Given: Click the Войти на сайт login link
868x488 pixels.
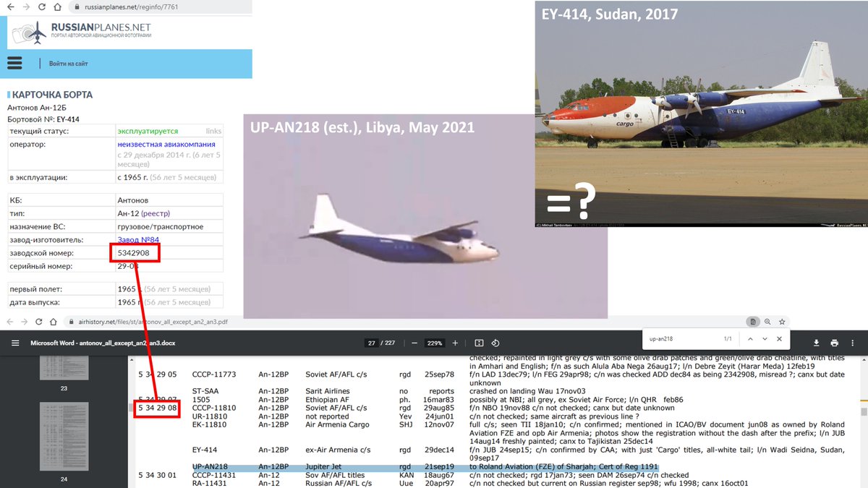Looking at the screenshot, I should 69,64.
